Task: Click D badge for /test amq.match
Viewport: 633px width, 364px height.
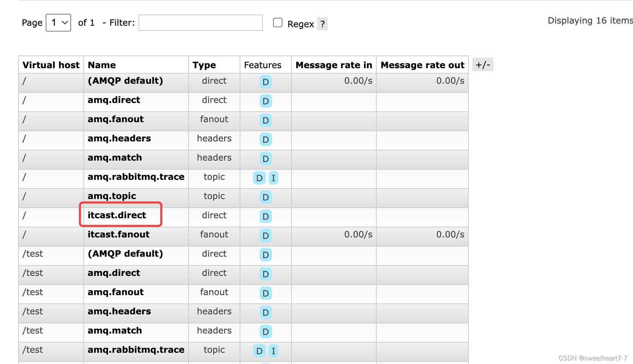Action: pyautogui.click(x=266, y=332)
